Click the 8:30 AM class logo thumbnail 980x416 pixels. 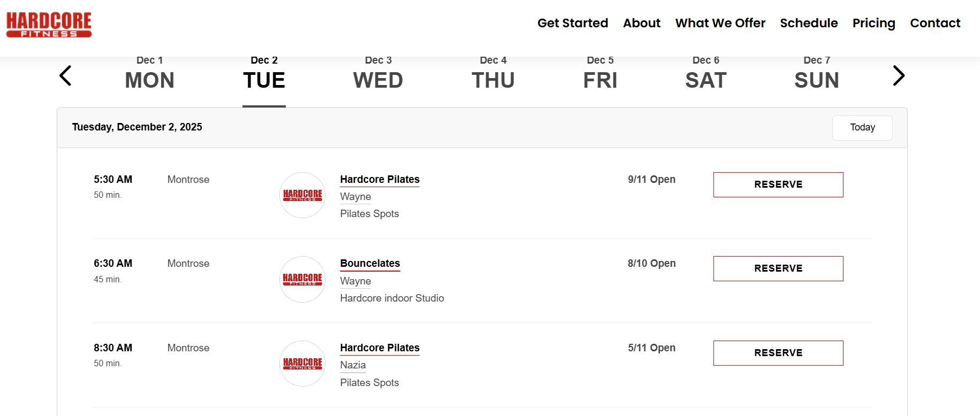tap(302, 364)
